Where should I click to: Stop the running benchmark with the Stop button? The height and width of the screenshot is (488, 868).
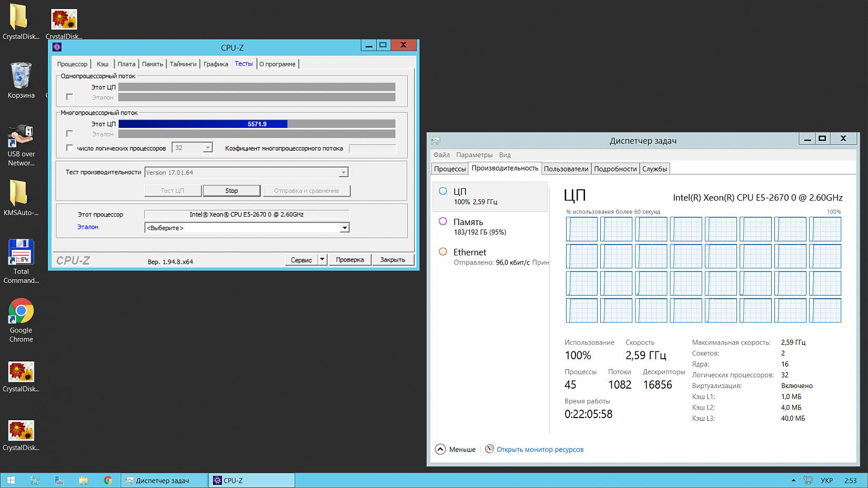pyautogui.click(x=231, y=191)
